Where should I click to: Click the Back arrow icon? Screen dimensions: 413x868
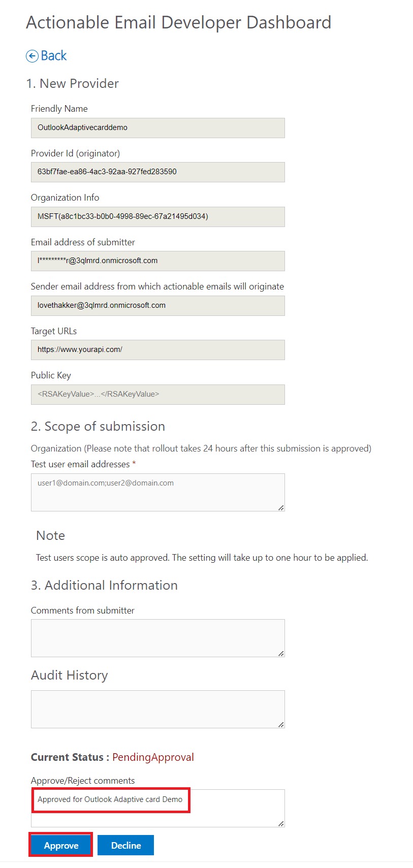coord(32,56)
